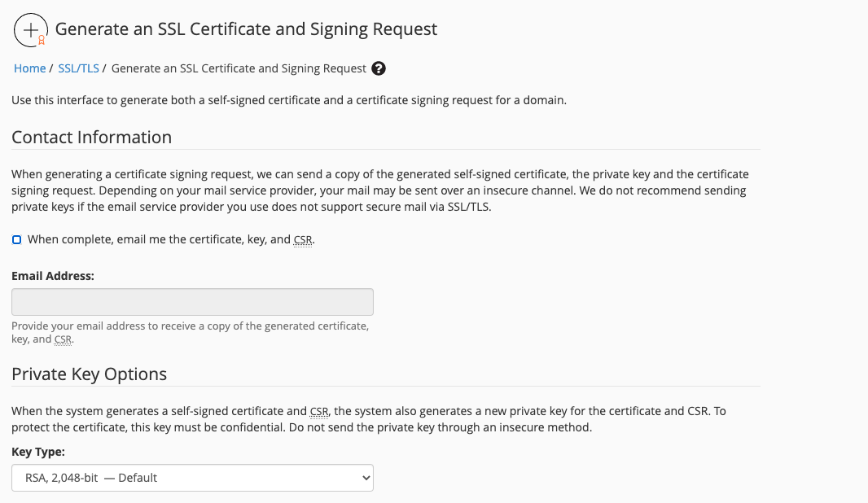Click the CSR abbreviation in the checkbox label
This screenshot has width=868, height=503.
click(303, 240)
